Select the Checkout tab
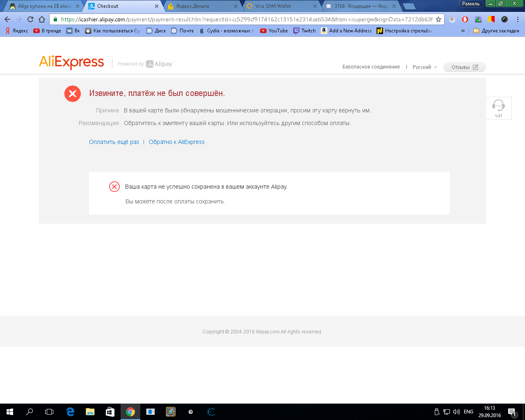 coord(122,6)
